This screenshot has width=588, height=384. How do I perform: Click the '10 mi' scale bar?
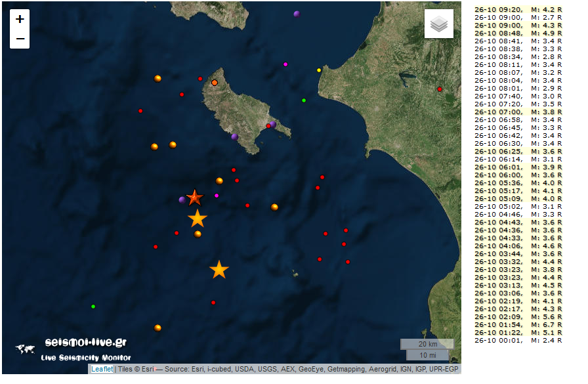click(427, 355)
